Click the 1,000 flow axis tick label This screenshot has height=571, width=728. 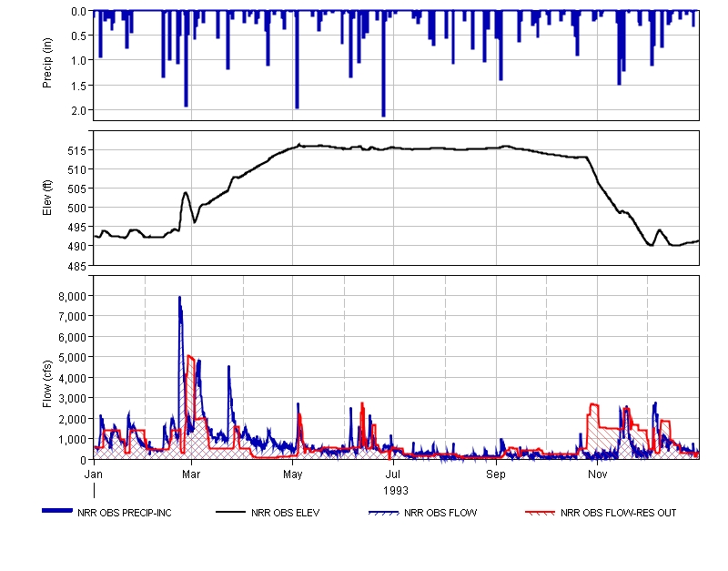[73, 440]
